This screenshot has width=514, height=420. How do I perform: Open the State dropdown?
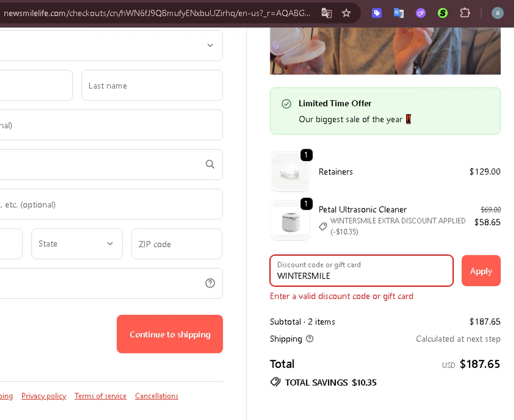point(77,244)
